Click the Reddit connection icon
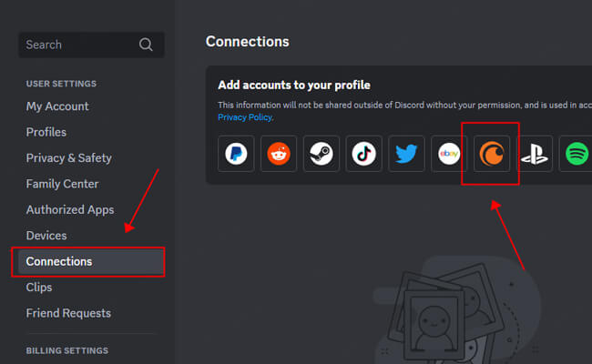The image size is (592, 364). point(279,154)
